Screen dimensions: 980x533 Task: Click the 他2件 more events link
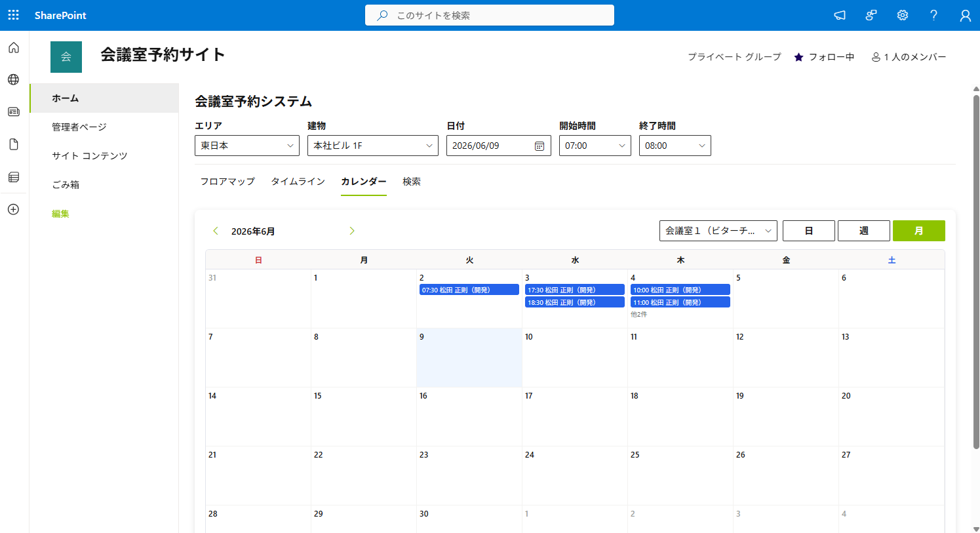click(x=638, y=315)
